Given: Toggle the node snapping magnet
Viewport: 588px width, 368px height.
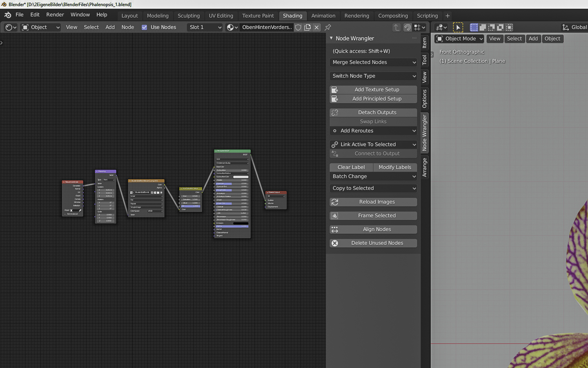Looking at the screenshot, I should point(408,27).
